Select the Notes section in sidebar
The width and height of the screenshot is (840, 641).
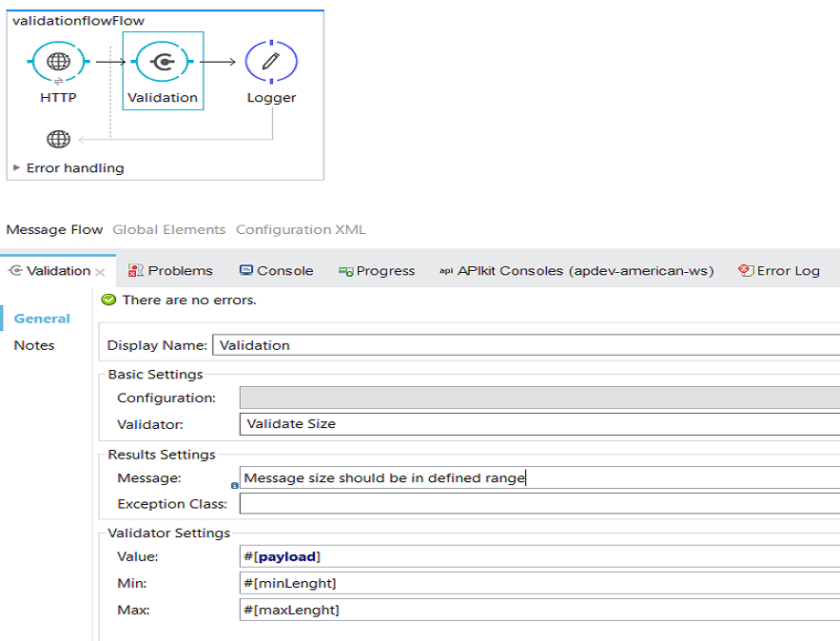tap(34, 345)
